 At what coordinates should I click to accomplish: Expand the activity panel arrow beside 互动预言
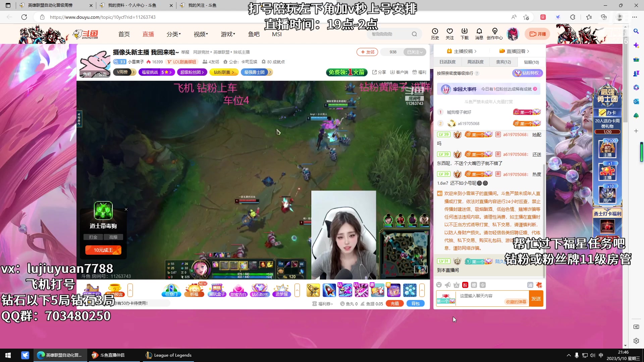[130, 290]
